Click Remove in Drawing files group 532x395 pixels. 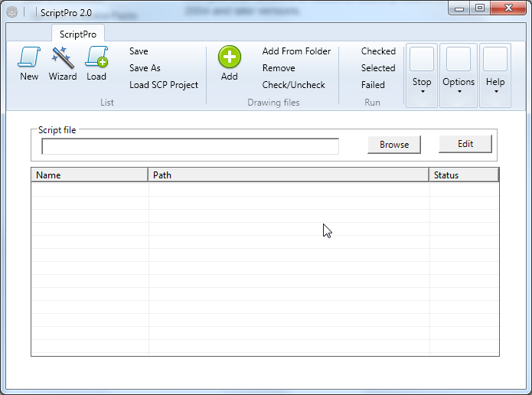pos(279,68)
